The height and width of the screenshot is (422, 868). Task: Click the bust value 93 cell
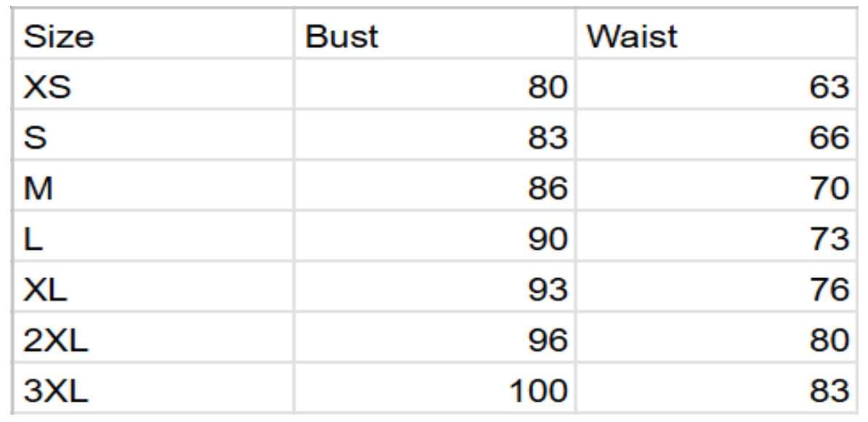547,290
